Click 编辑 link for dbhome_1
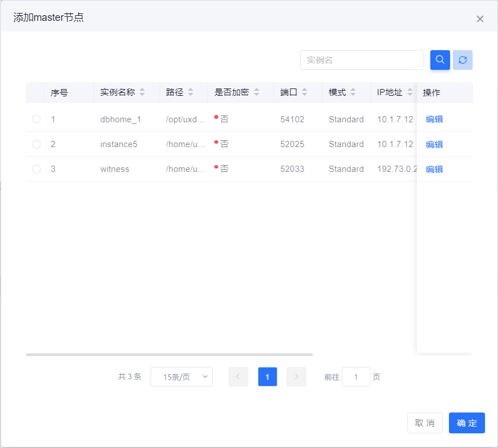The height and width of the screenshot is (448, 498). pos(434,119)
